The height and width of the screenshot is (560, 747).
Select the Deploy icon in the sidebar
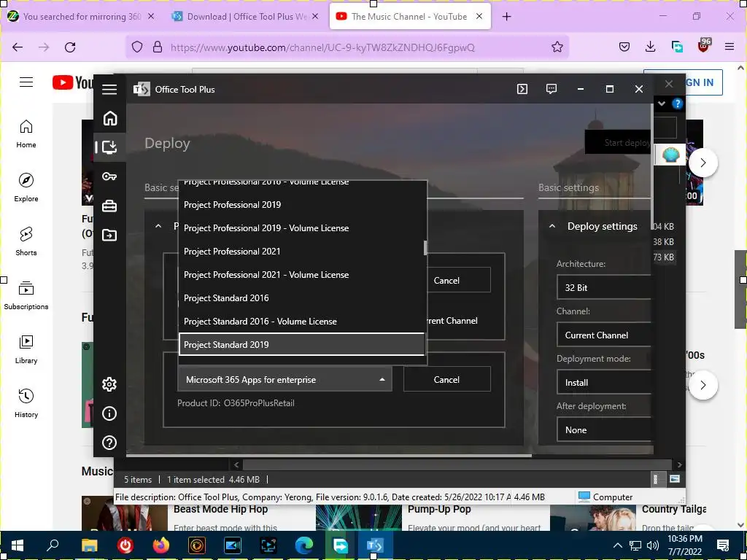pos(109,147)
